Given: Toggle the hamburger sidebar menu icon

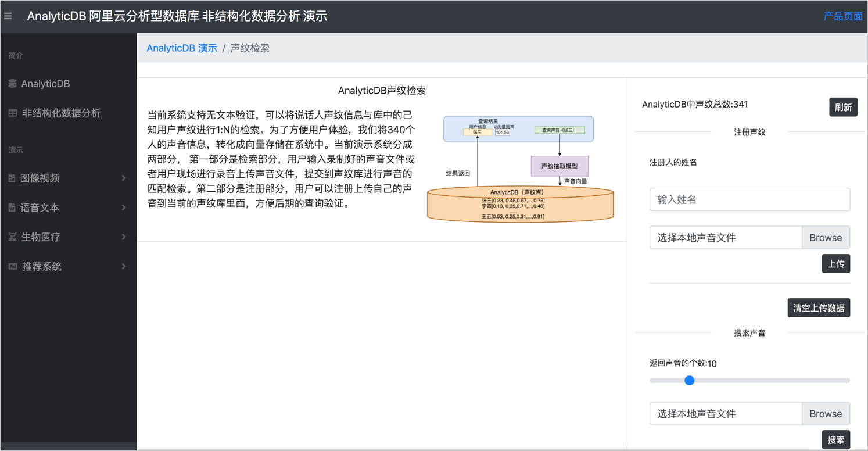Looking at the screenshot, I should point(8,16).
